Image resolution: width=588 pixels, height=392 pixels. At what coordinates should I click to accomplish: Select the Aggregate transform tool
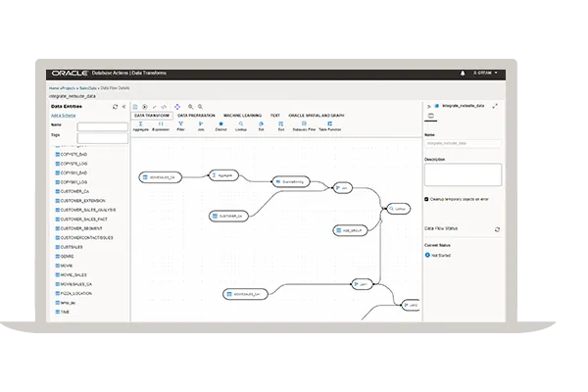140,124
